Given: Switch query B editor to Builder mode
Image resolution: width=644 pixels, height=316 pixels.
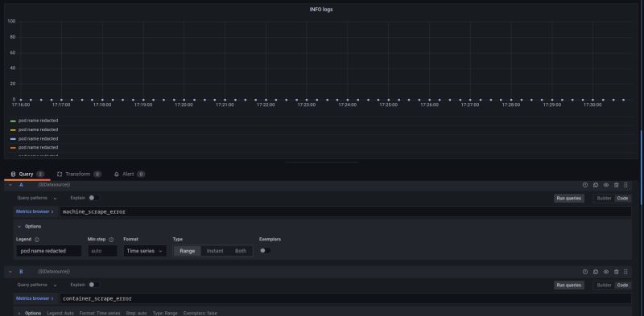Looking at the screenshot, I should pos(605,285).
